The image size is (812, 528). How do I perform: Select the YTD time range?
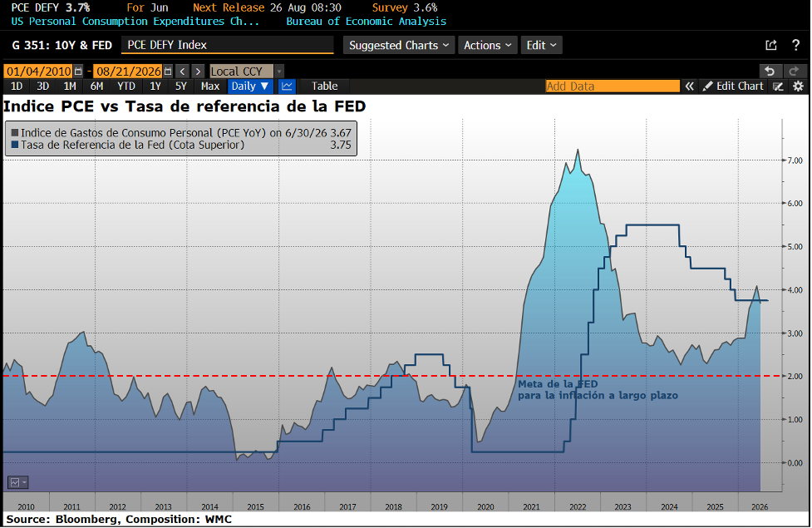coord(125,86)
